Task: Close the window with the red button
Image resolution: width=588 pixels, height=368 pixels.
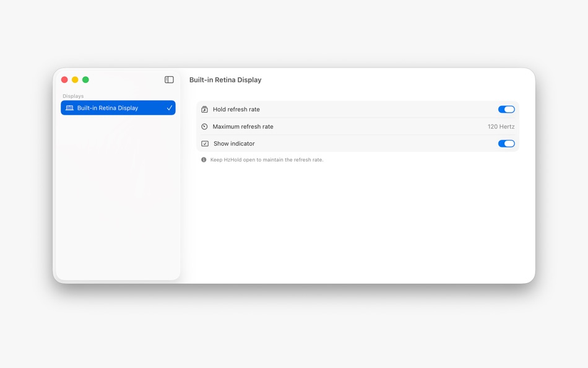Action: 64,79
